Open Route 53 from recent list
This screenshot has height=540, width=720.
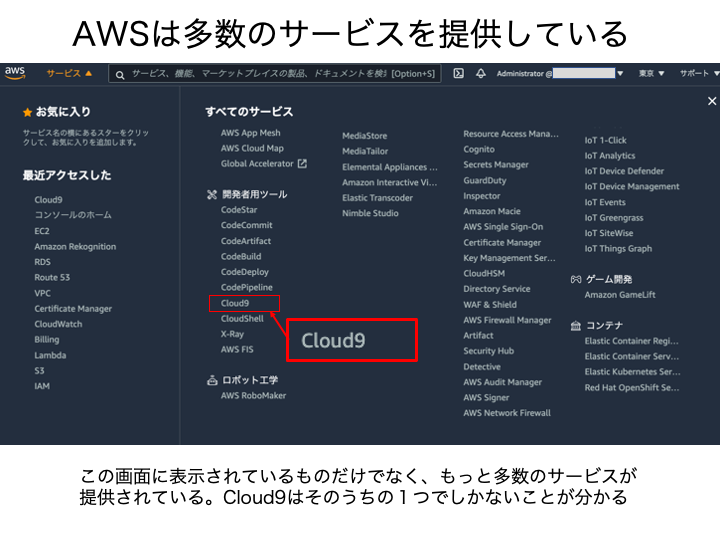(x=52, y=277)
